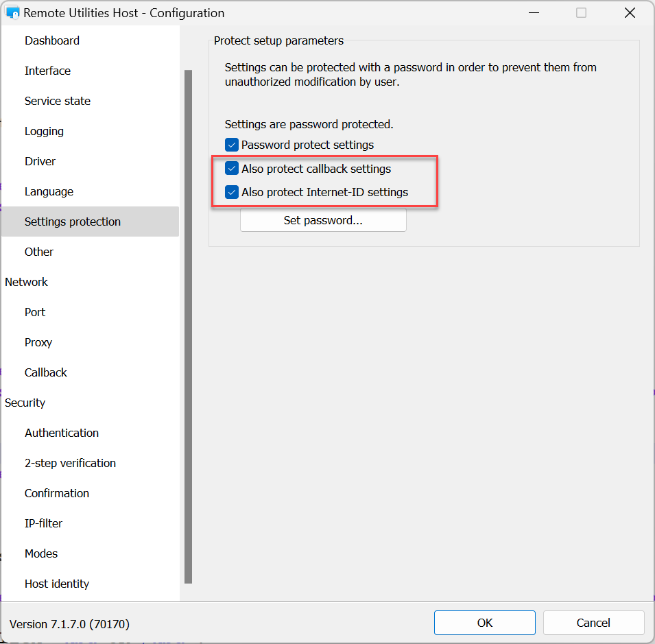Click the Remote Utilities Host title icon
This screenshot has width=655, height=644.
click(12, 13)
